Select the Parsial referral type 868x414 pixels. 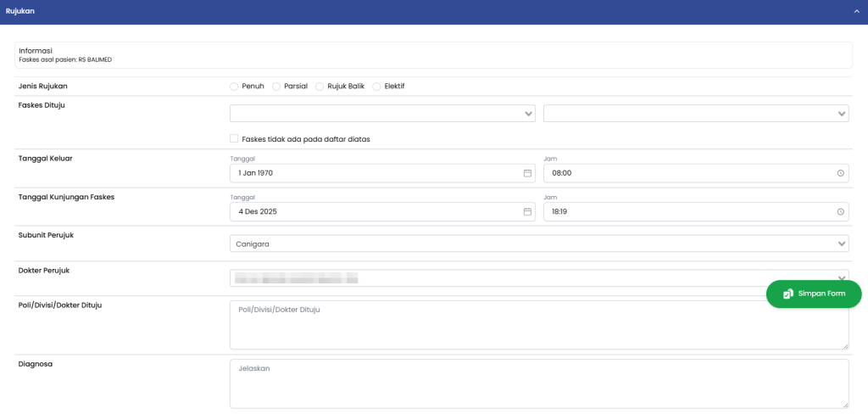coord(276,87)
